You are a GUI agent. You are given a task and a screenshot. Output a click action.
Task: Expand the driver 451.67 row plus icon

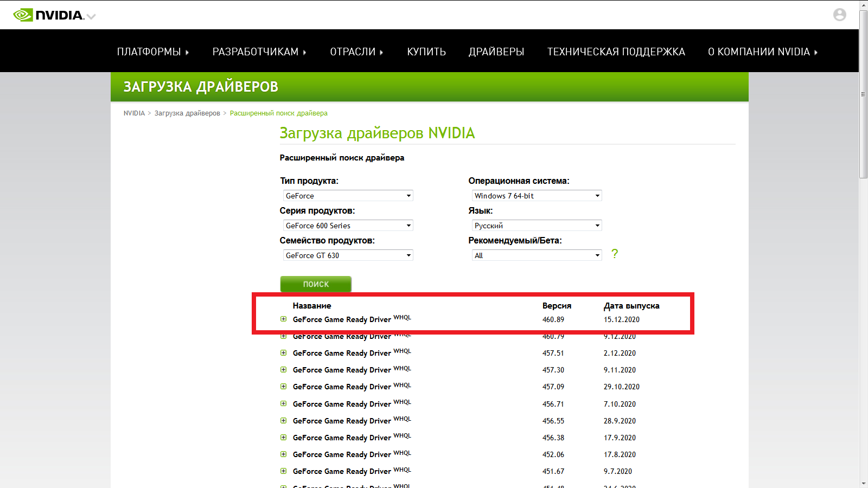(x=283, y=471)
